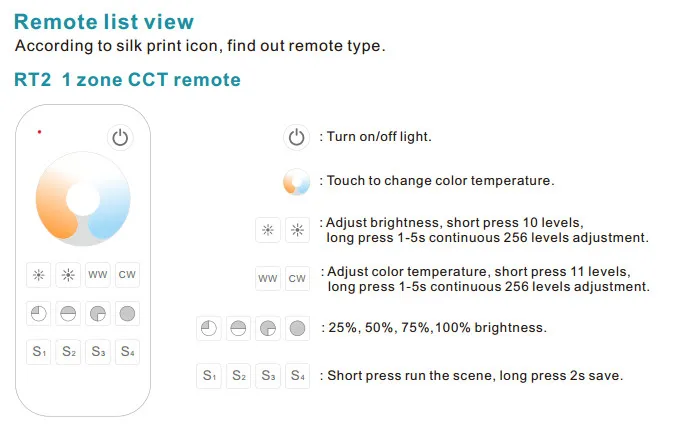
Task: Click the power button on the remote
Action: click(120, 138)
